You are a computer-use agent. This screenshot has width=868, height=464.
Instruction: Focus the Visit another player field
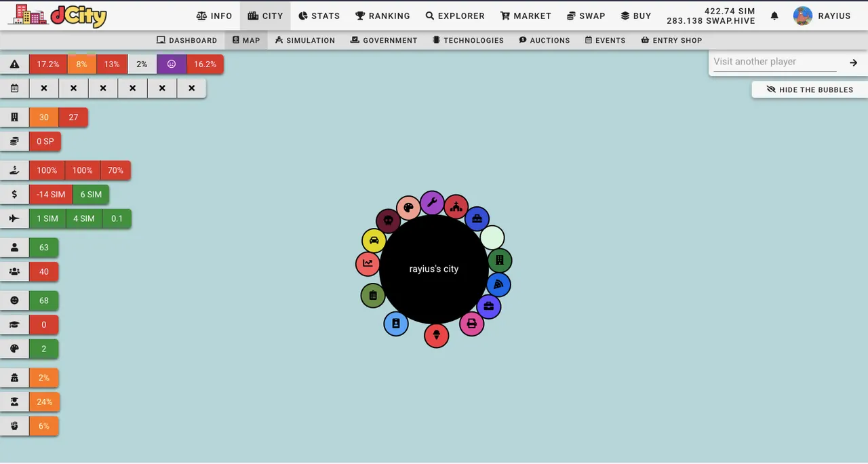point(775,62)
